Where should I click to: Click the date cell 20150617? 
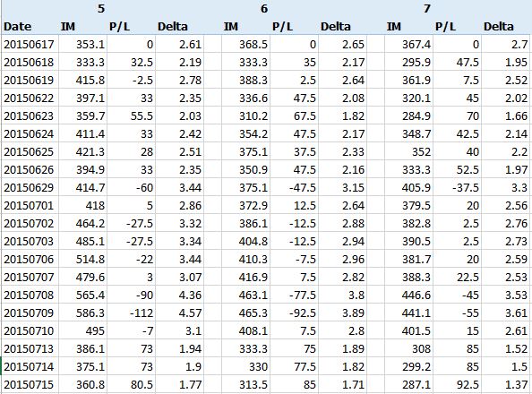(30, 44)
